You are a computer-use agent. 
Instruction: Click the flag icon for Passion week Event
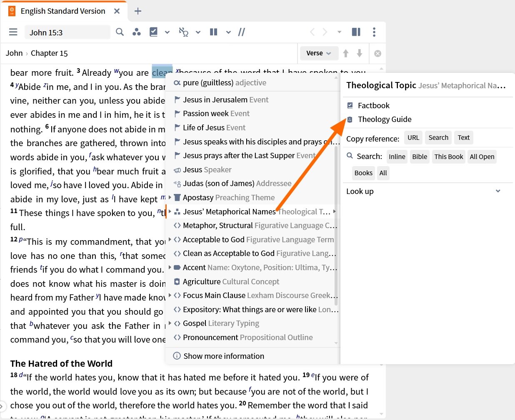pyautogui.click(x=177, y=114)
